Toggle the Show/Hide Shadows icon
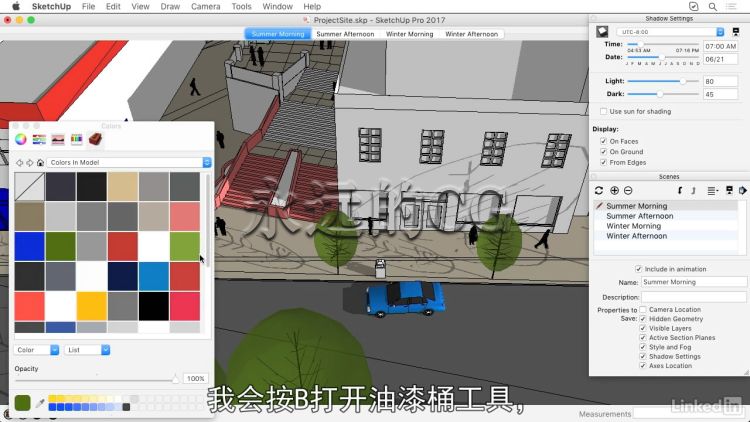750x422 pixels. tap(602, 32)
